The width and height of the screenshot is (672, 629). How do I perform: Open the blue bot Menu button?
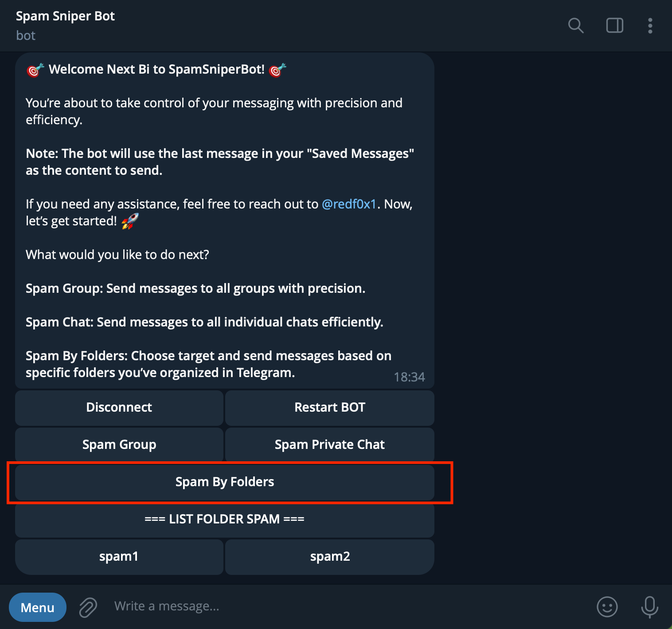[38, 607]
